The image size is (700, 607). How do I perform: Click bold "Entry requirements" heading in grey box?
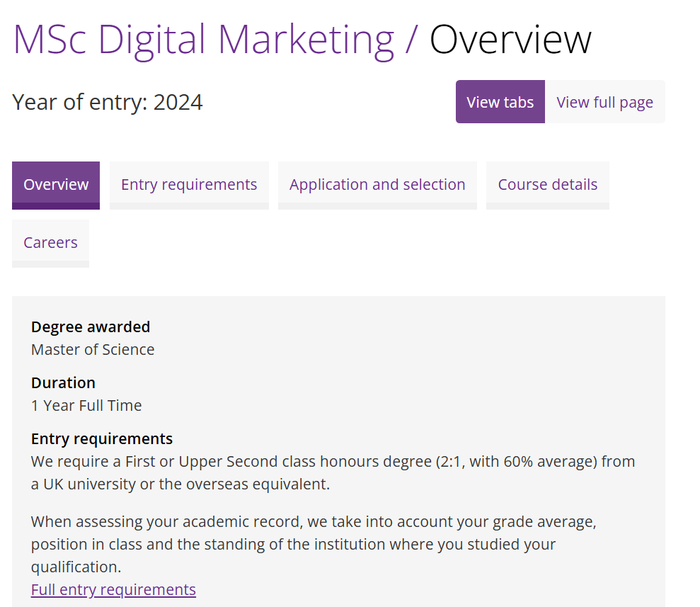[102, 439]
